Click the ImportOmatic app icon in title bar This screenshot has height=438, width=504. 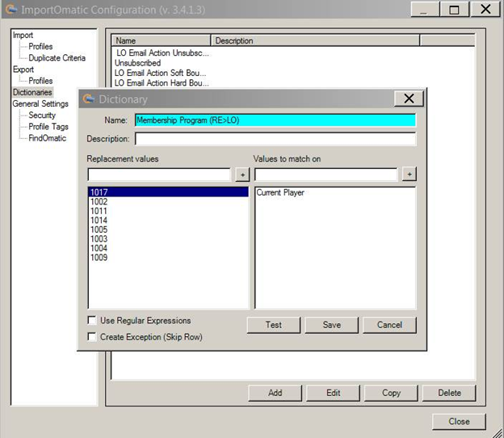tap(11, 10)
